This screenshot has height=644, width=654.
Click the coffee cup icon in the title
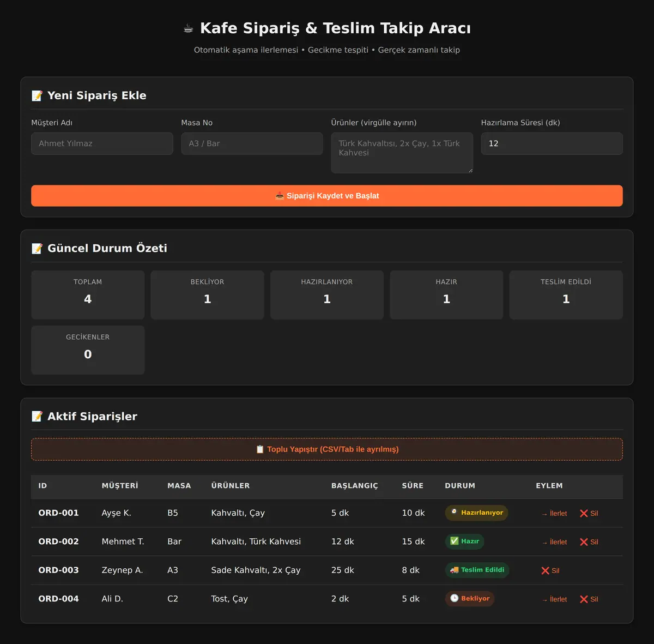pos(189,28)
